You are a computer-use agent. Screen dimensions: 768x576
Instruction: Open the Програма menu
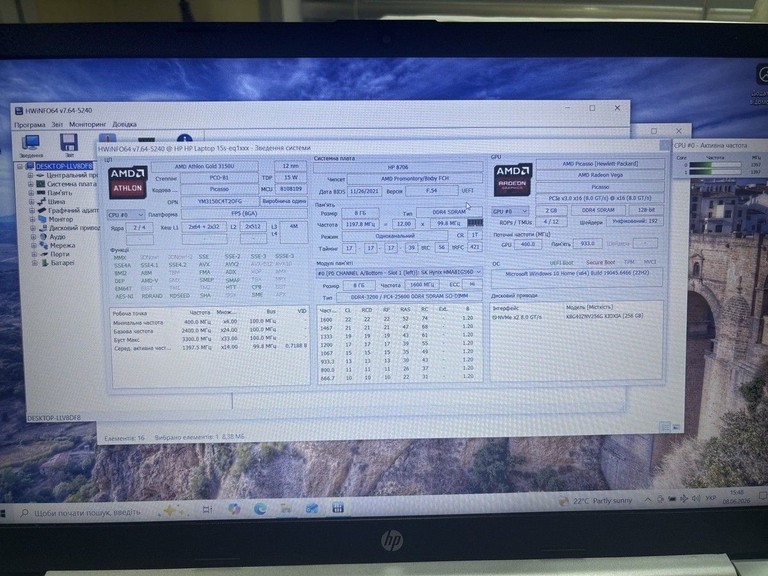coord(29,125)
